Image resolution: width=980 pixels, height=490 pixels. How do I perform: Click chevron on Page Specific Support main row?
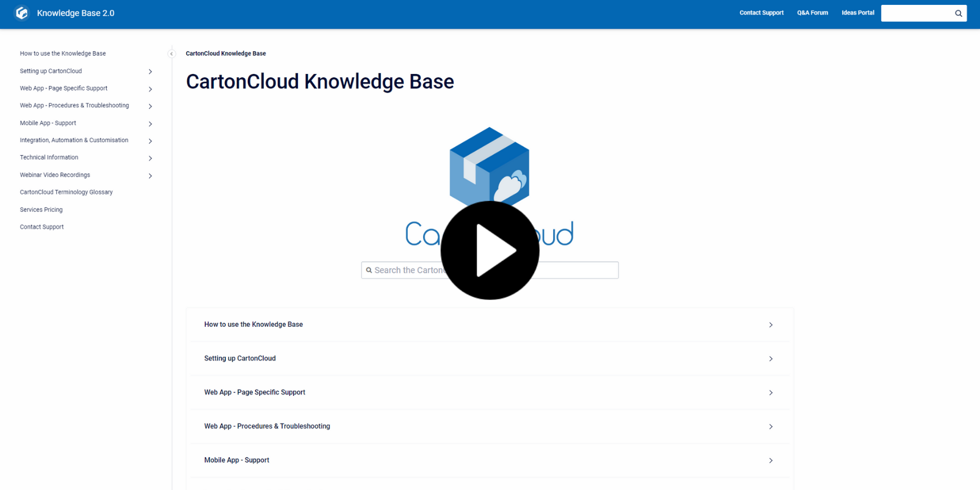pos(771,393)
